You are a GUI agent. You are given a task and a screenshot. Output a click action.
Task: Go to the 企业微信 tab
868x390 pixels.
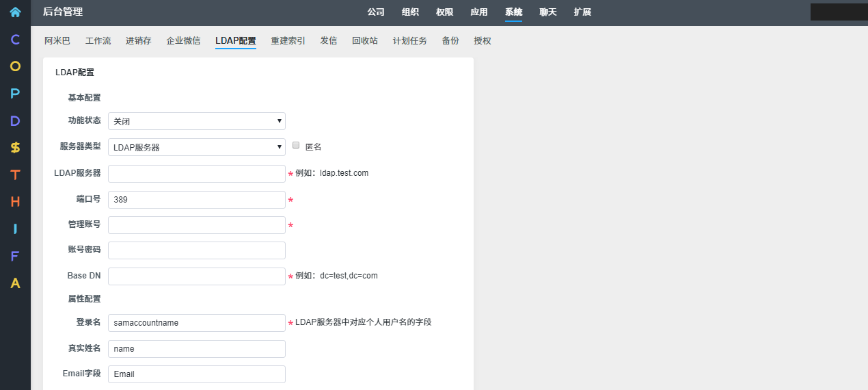(183, 41)
